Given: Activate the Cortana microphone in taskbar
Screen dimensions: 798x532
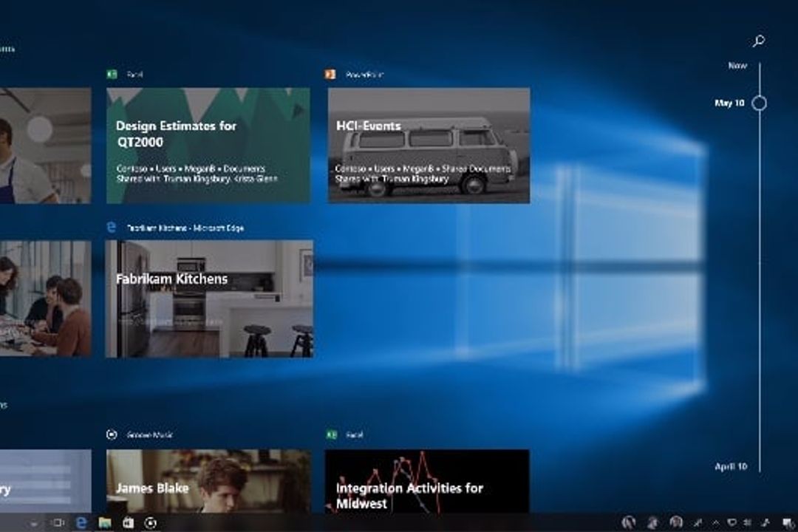Looking at the screenshot, I should click(x=34, y=523).
